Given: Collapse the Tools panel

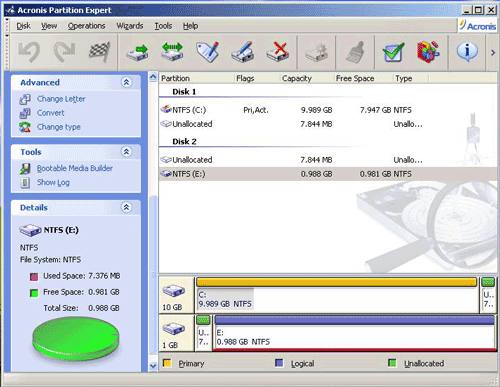Looking at the screenshot, I should coord(126,152).
